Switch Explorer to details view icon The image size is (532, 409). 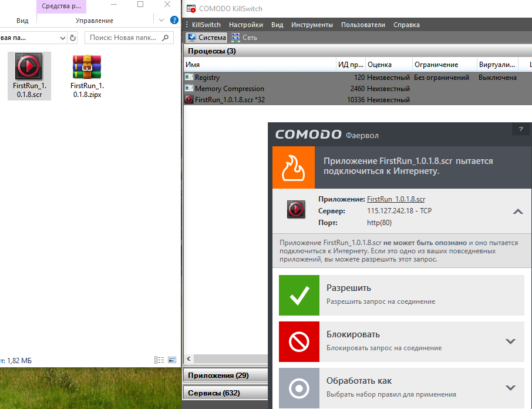[159, 360]
